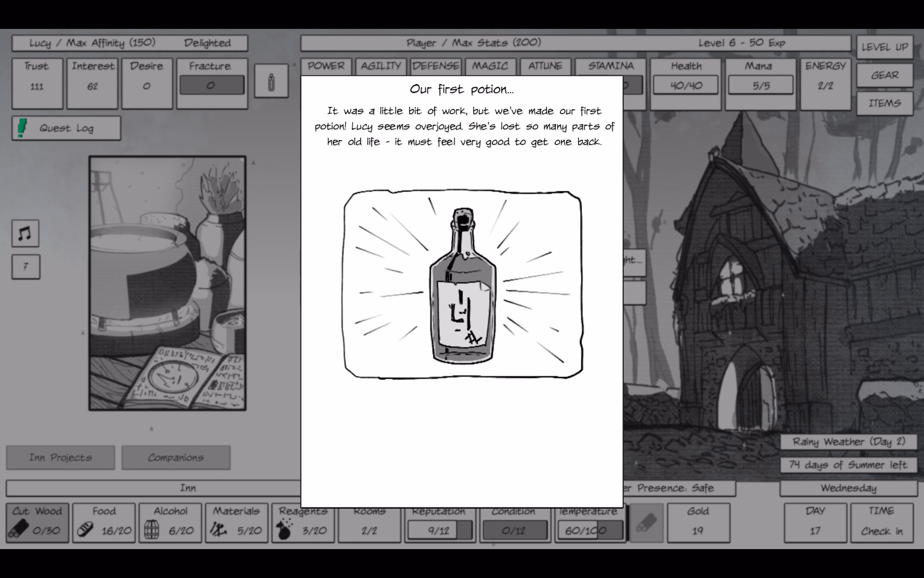Click the Alcohol barrel icon
The height and width of the screenshot is (578, 924).
pos(152,530)
